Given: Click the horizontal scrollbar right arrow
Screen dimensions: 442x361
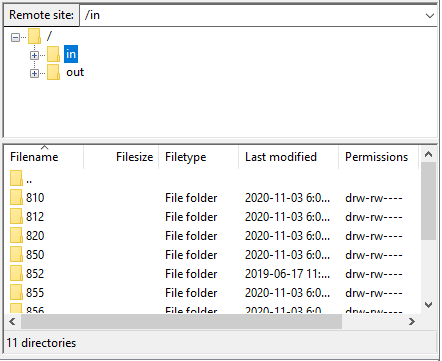Looking at the screenshot, I should [x=412, y=321].
